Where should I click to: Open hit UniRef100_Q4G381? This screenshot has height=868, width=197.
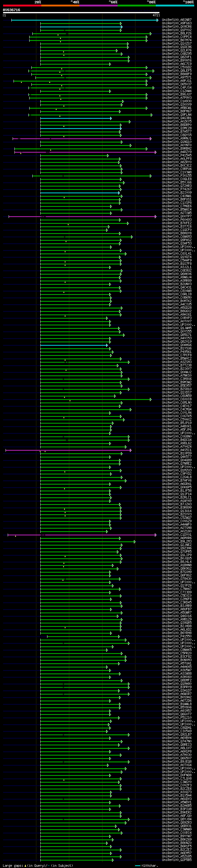click(x=177, y=118)
